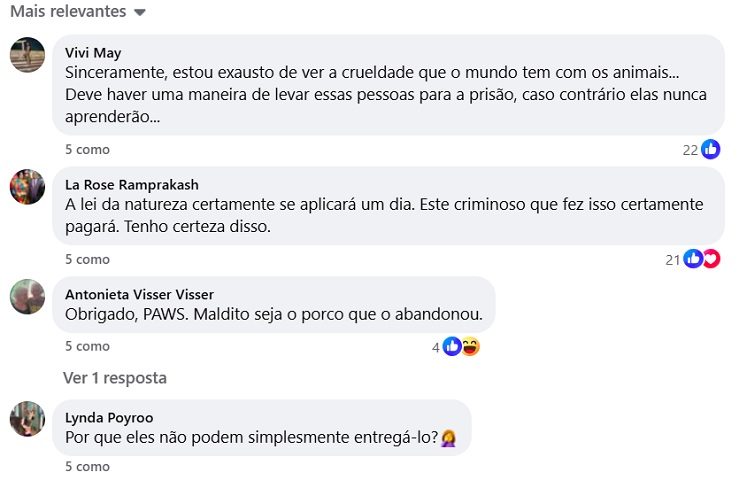Click like reaction icon on La Rose comment

tap(693, 259)
